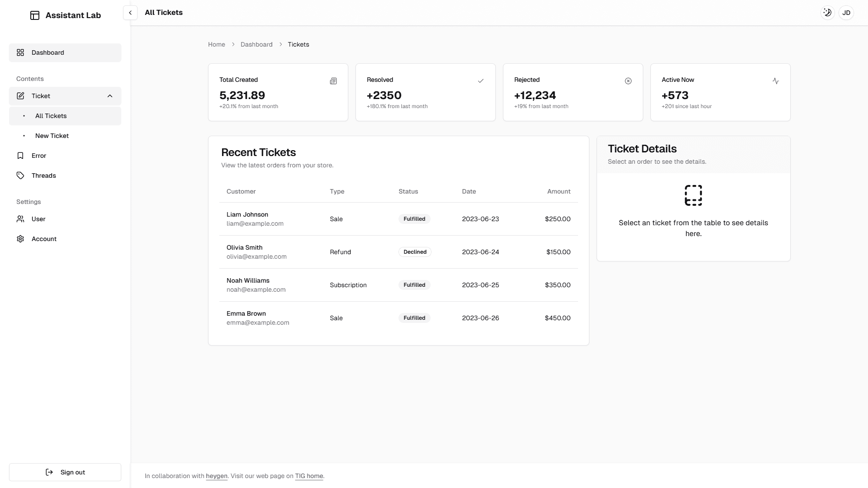Click the Active Now activity icon
This screenshot has height=488, width=868.
click(x=775, y=81)
